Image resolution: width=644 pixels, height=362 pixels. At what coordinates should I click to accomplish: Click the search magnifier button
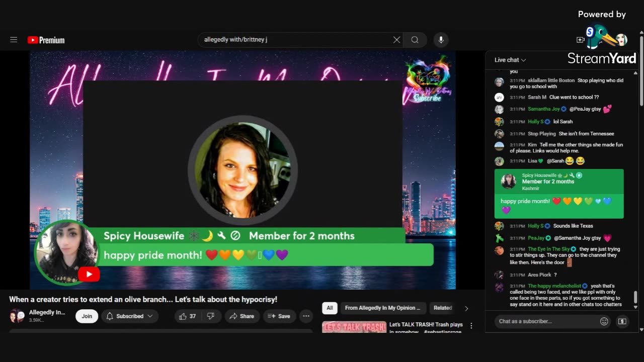(x=415, y=40)
